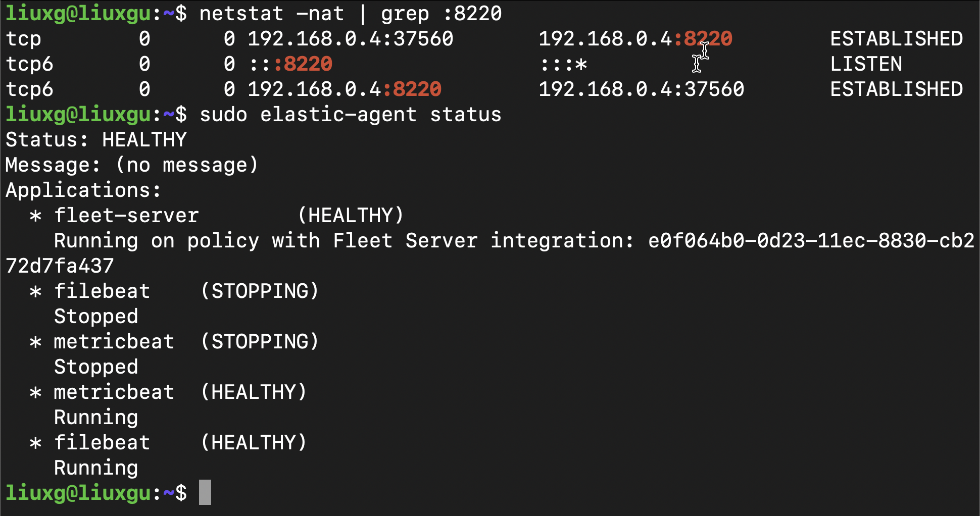Click 'ESTABLISHED' in the first tcp row

897,39
